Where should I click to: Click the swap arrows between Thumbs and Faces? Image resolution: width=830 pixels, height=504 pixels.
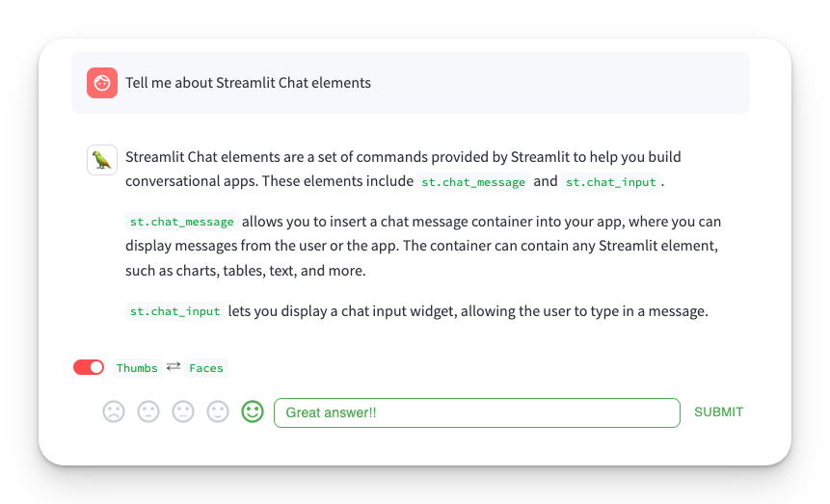coord(174,366)
